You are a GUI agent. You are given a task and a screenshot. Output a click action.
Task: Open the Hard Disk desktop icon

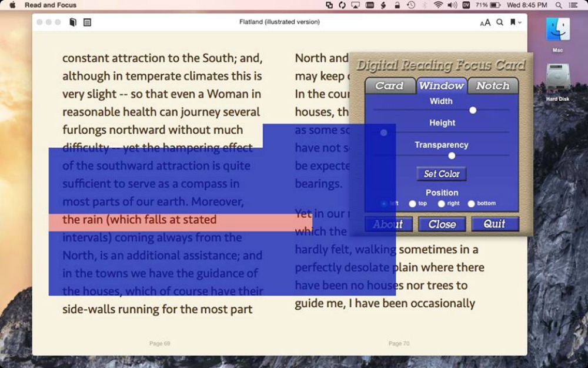coord(557,78)
